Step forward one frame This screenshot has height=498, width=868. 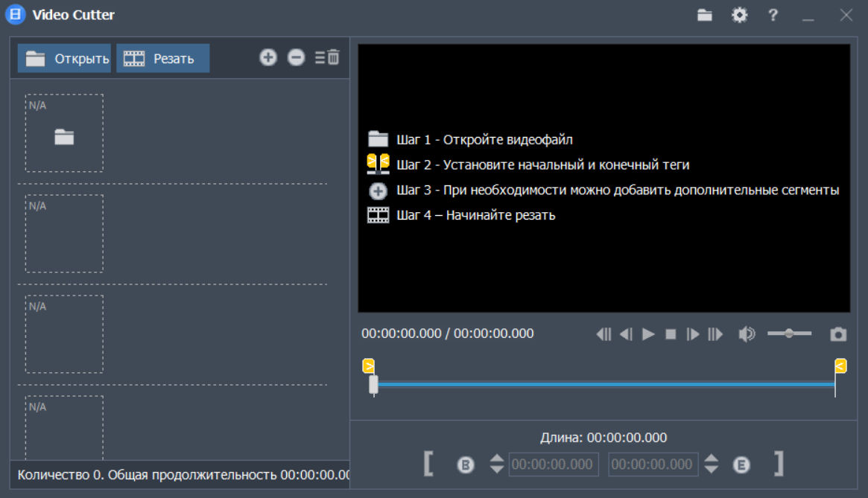[x=693, y=334]
